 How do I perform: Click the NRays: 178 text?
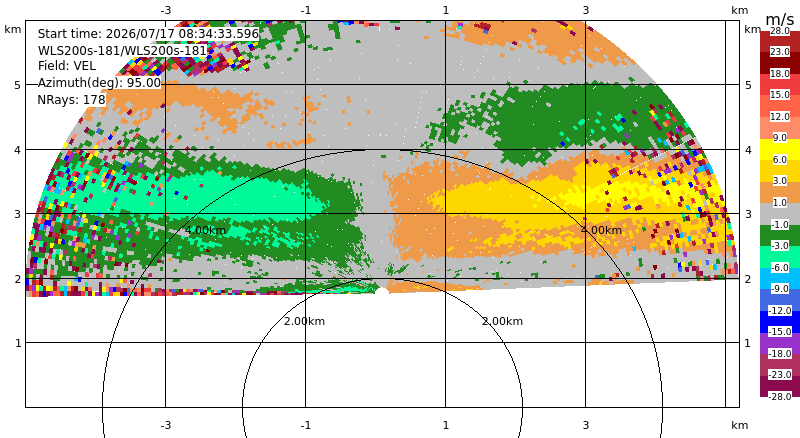(x=71, y=100)
